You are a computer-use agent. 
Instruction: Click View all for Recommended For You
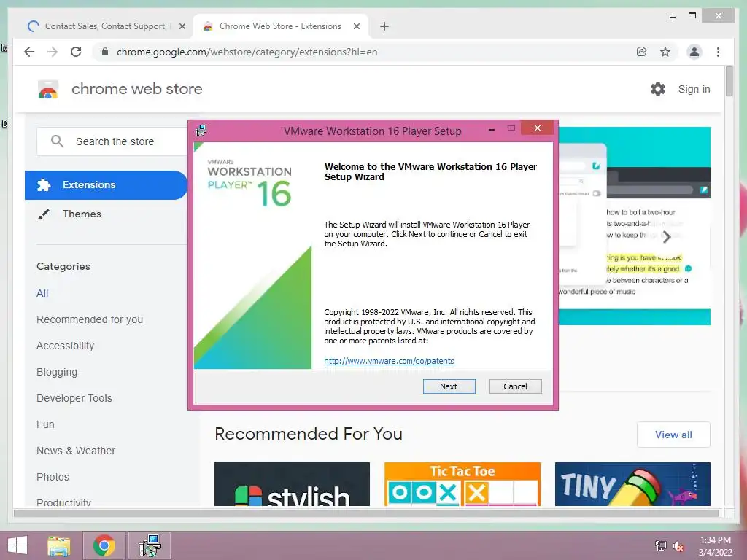click(673, 435)
